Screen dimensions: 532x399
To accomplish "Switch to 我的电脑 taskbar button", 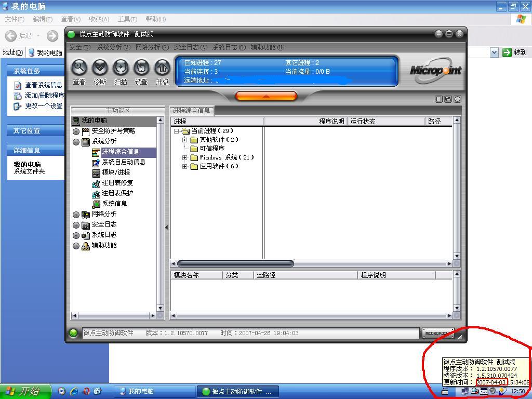I will (154, 391).
